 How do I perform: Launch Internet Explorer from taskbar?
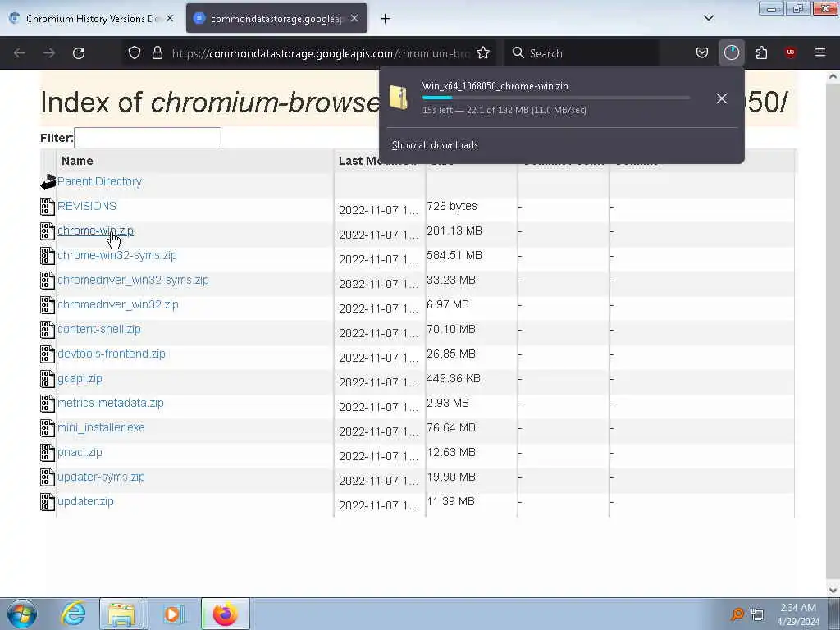pos(73,614)
